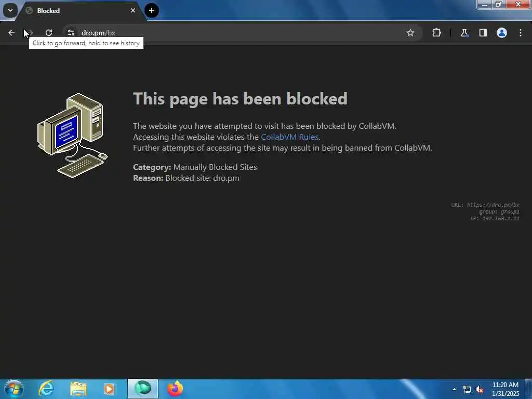Image resolution: width=532 pixels, height=399 pixels.
Task: Open the three-dot browser menu
Action: [521, 33]
